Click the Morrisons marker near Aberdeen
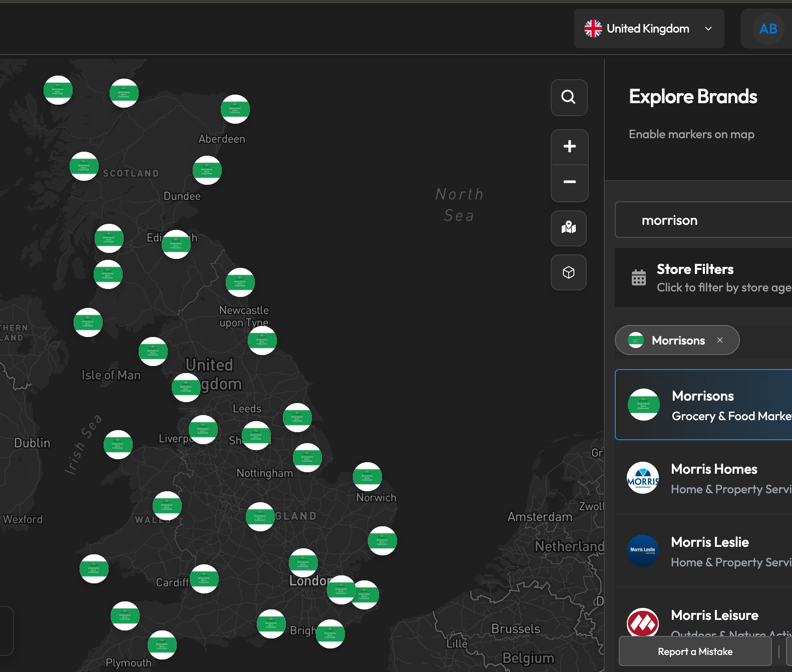Screen dimensions: 792x672 tap(235, 109)
